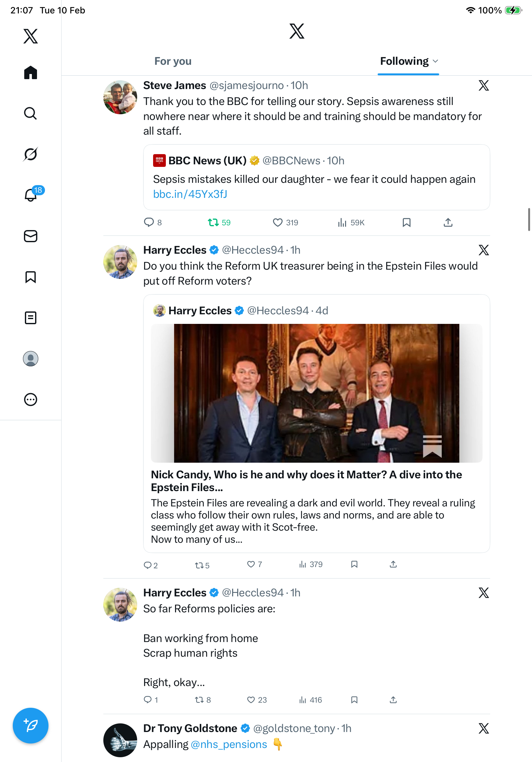Open Messages envelope icon

coord(31,236)
